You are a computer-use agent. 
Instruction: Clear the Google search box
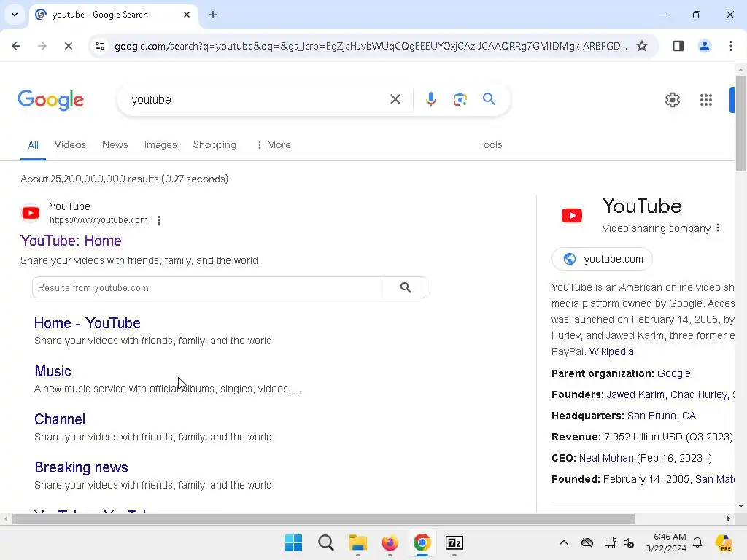(395, 99)
